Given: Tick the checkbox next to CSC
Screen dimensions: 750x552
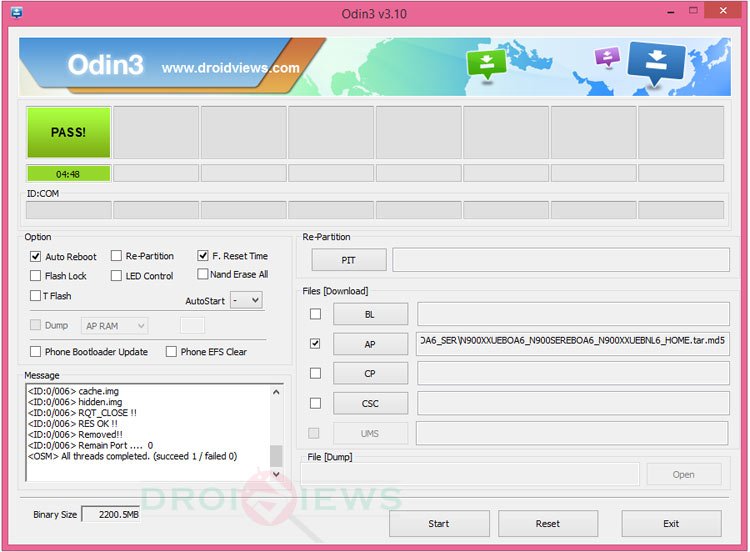Looking at the screenshot, I should [315, 403].
